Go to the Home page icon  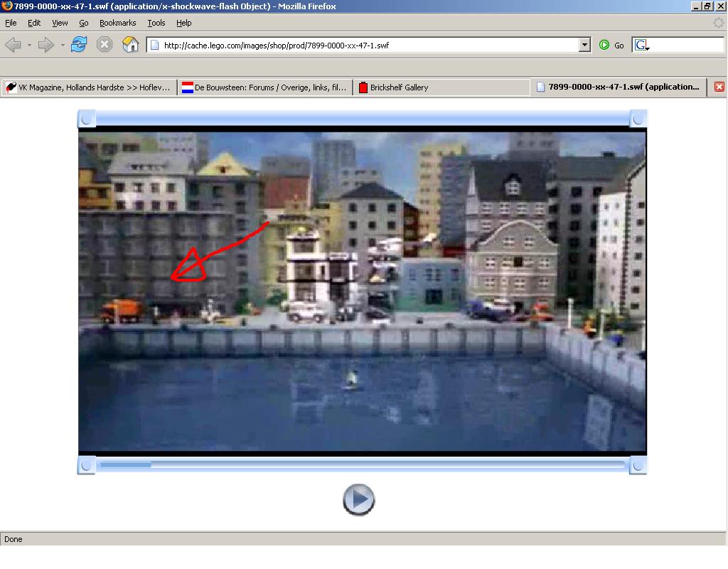pyautogui.click(x=131, y=45)
